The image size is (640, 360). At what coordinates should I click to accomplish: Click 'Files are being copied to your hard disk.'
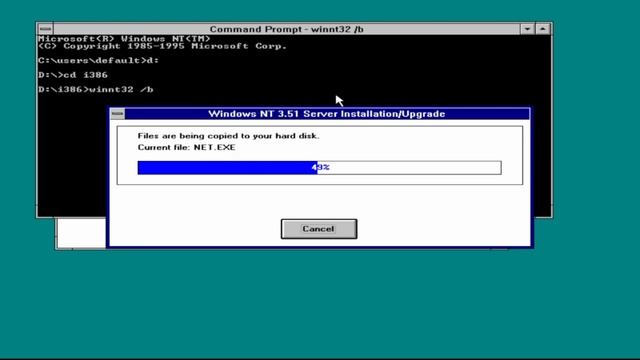[x=229, y=136]
